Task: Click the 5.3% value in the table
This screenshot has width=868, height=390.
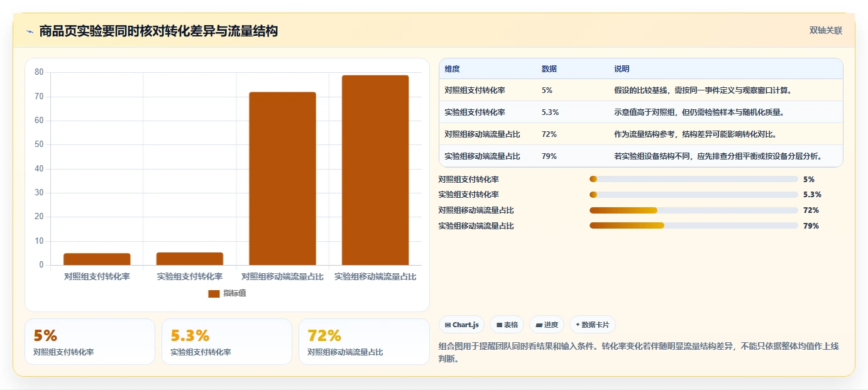Action: [550, 112]
